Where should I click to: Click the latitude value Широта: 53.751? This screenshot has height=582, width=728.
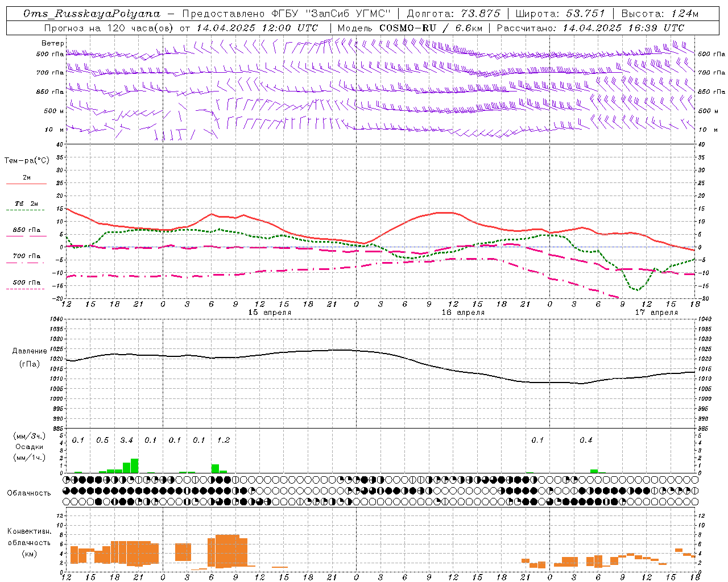(560, 14)
